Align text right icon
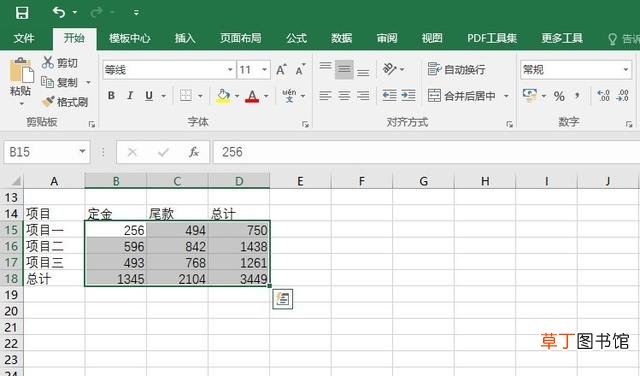The height and width of the screenshot is (376, 640). [363, 96]
